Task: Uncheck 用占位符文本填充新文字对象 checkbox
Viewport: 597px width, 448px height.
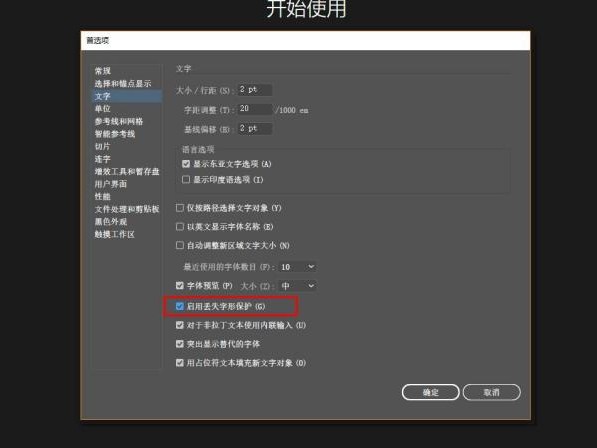Action: pos(180,363)
